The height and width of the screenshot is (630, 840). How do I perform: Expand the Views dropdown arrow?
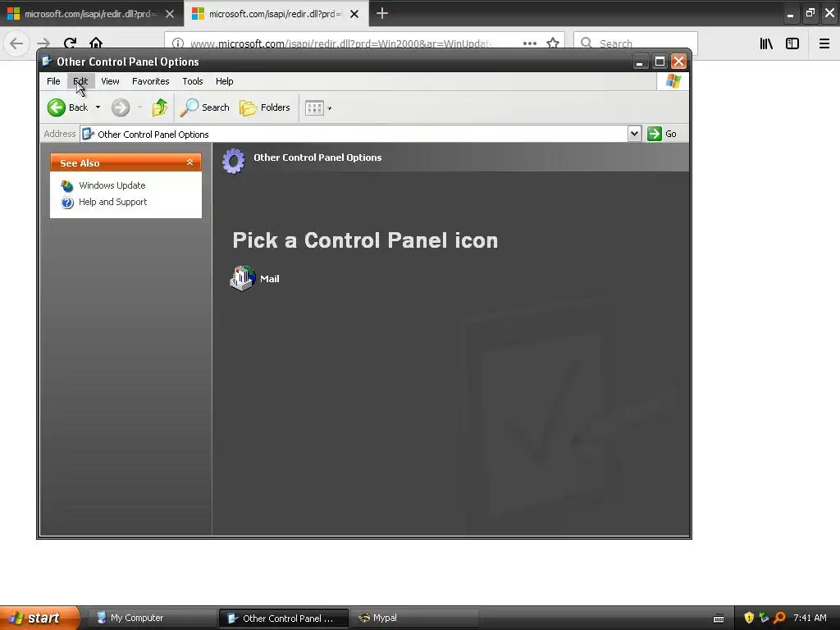pyautogui.click(x=330, y=108)
